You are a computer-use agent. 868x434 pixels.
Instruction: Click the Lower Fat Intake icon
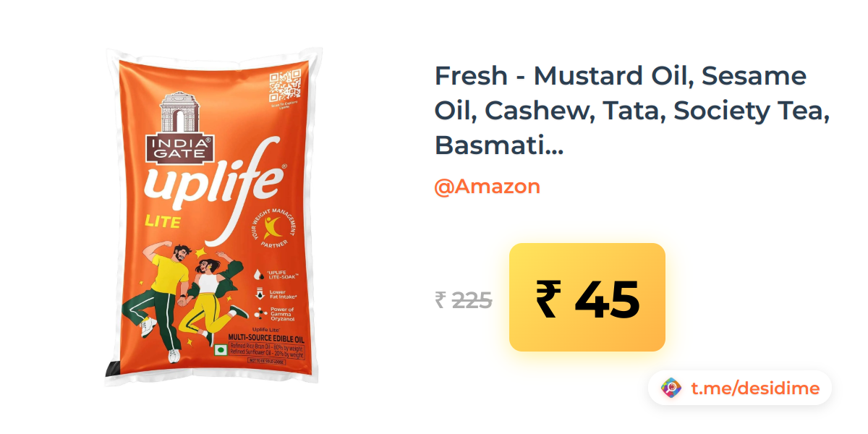point(259,294)
